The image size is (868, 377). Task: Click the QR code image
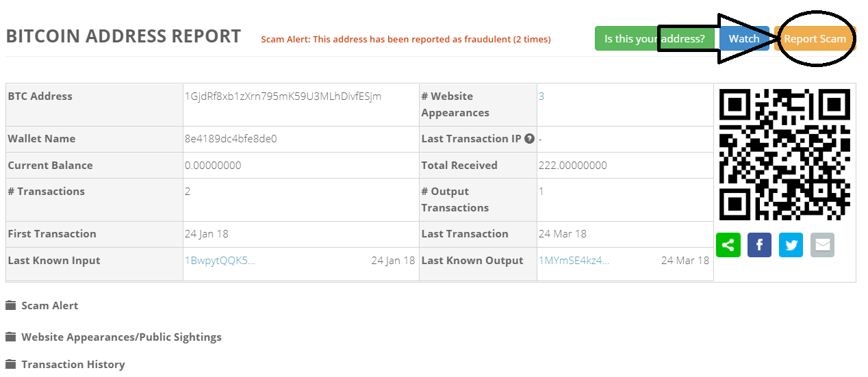coord(784,154)
